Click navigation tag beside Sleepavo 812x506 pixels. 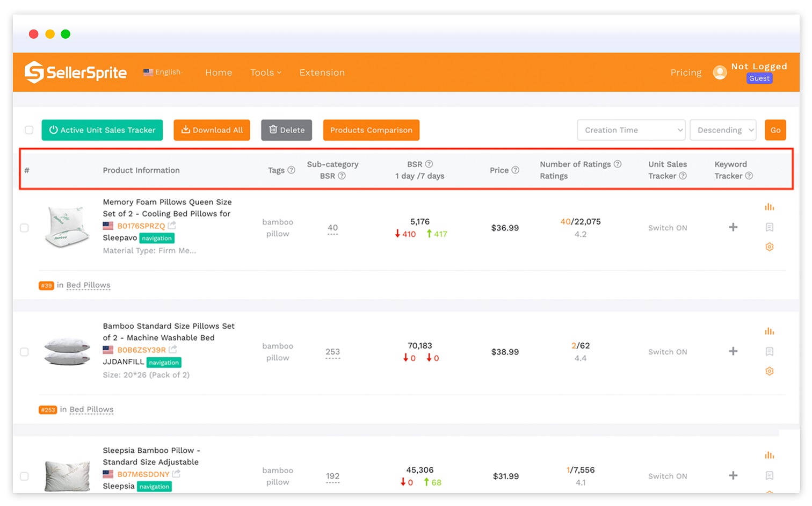coord(157,238)
